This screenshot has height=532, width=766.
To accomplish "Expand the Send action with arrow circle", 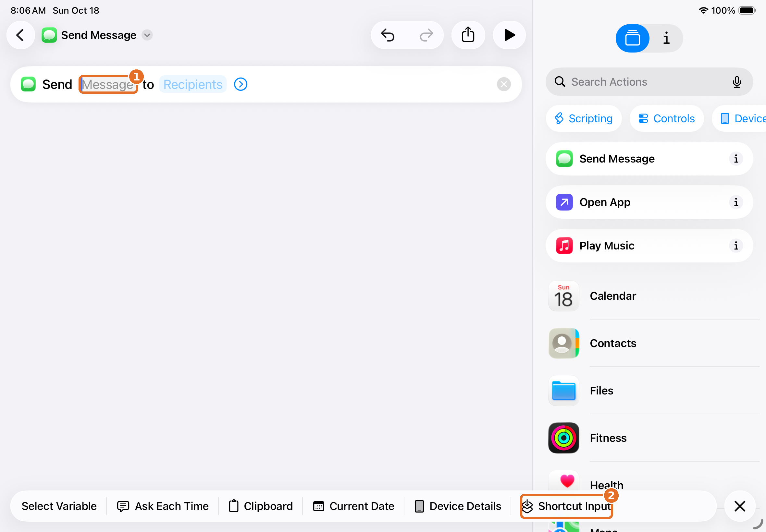I will [x=241, y=84].
